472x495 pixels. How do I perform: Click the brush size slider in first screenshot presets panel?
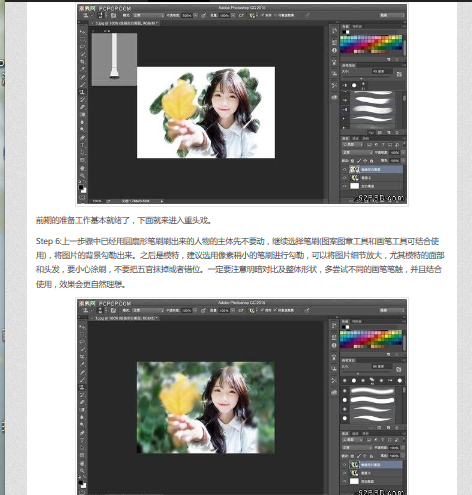366,78
